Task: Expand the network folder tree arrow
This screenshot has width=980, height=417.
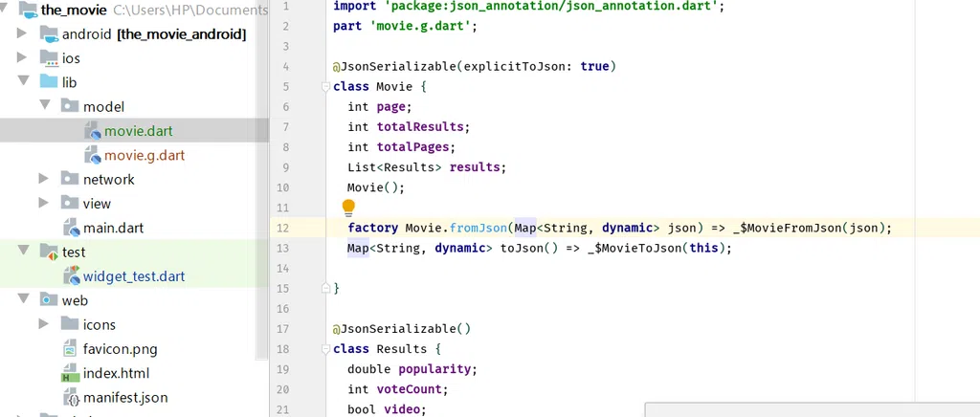Action: pyautogui.click(x=43, y=179)
